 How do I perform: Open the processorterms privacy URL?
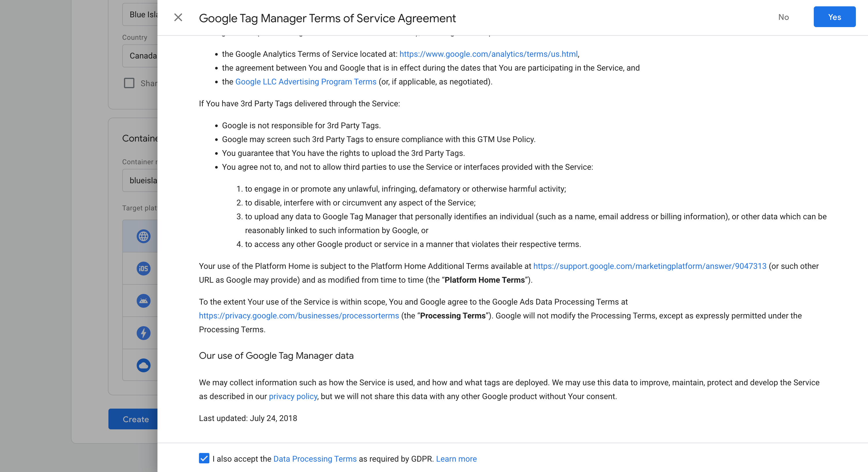click(299, 316)
